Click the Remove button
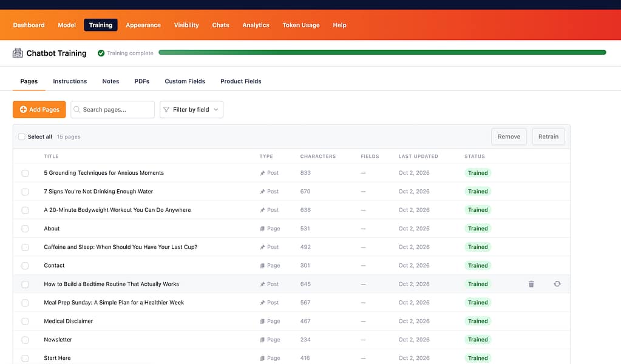Viewport: 621px width, 364px height. pyautogui.click(x=509, y=136)
